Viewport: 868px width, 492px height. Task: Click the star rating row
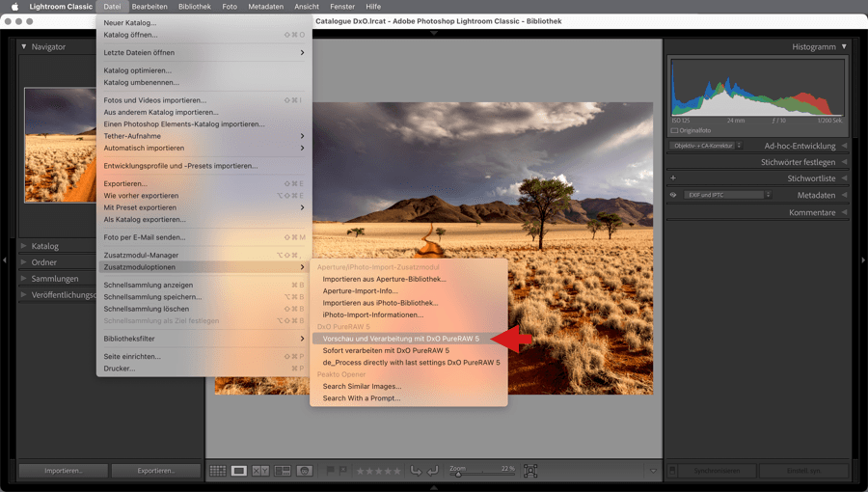[x=379, y=471]
